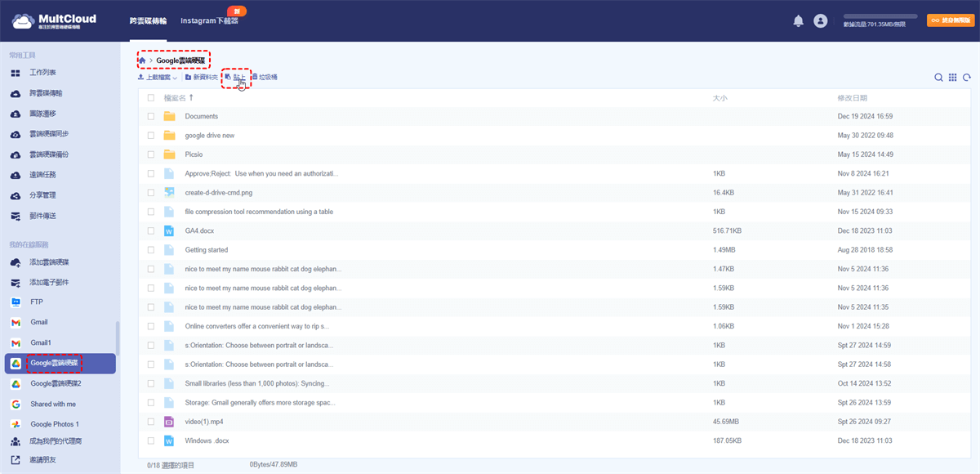Viewport: 980px width, 474px height.
Task: Click the video(1).mp4 file icon
Action: coord(170,422)
